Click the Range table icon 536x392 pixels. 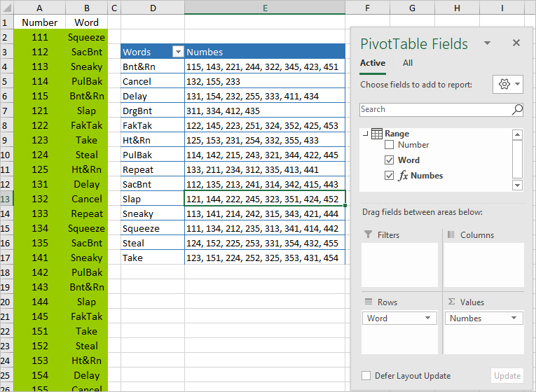click(x=377, y=134)
